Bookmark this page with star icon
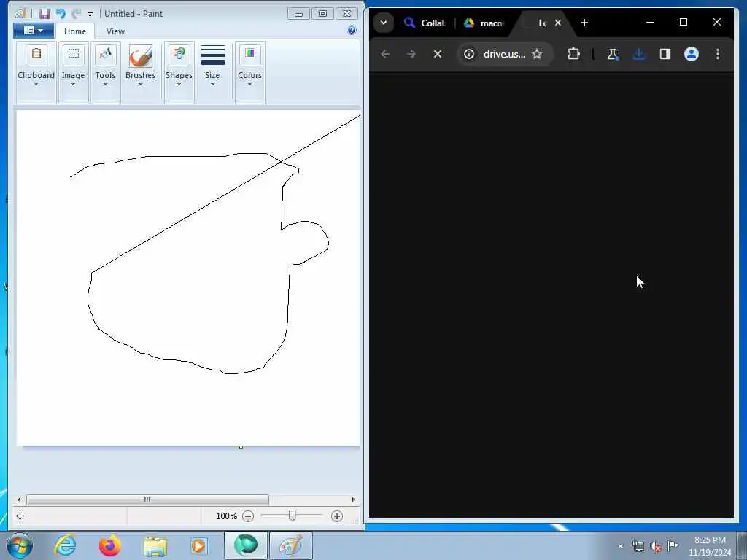The height and width of the screenshot is (560, 747). point(538,54)
